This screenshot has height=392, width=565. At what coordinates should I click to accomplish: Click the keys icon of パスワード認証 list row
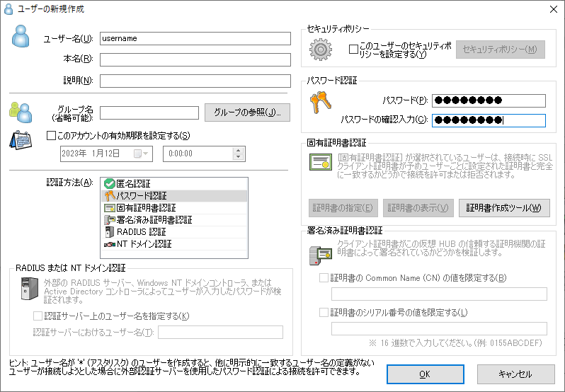109,196
